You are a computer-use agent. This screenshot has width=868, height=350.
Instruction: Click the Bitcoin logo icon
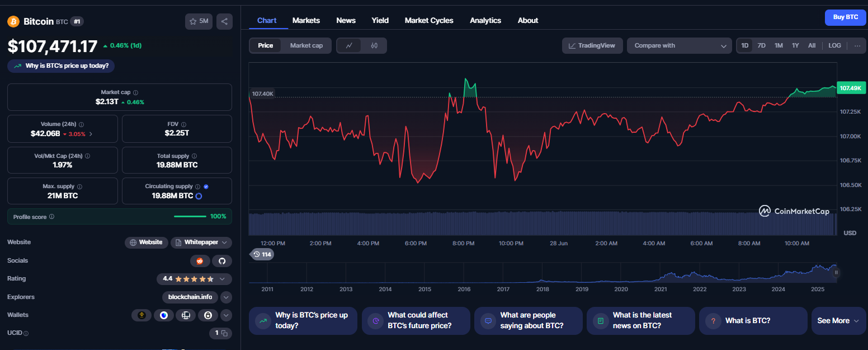(x=13, y=21)
